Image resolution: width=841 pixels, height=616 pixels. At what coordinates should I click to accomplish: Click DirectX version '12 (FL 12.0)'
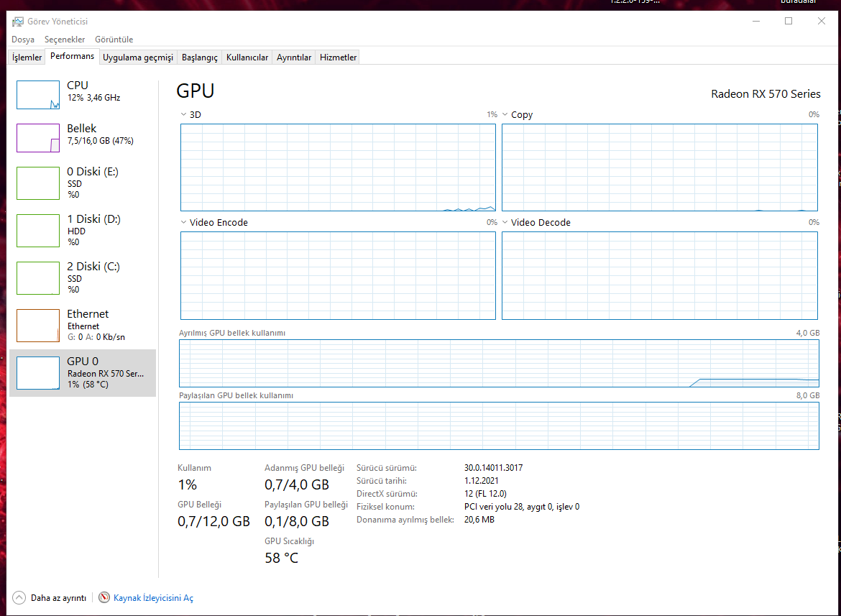485,493
